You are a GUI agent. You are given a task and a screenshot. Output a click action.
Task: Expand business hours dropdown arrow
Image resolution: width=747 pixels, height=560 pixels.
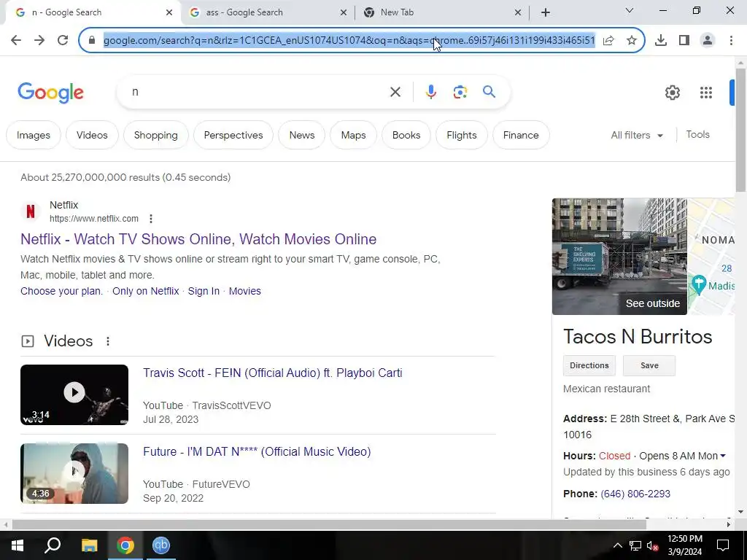click(x=723, y=456)
